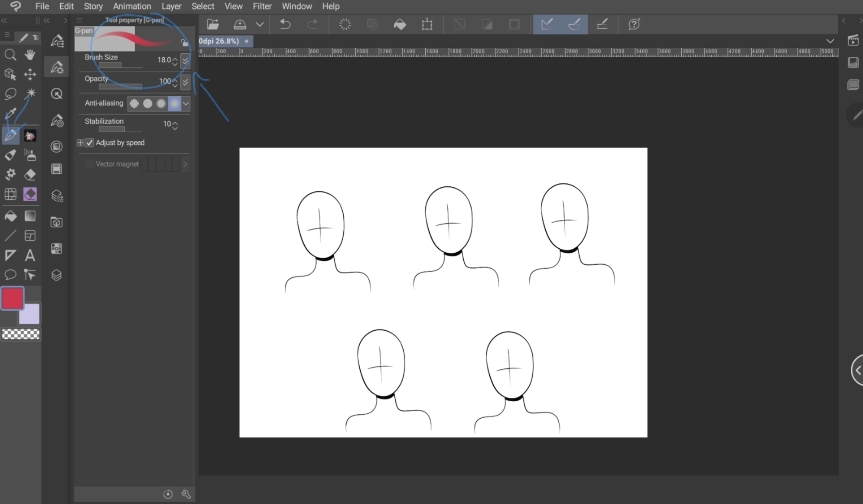Select the Eyedropper tool
Viewport: 863px width, 504px height.
click(x=10, y=114)
